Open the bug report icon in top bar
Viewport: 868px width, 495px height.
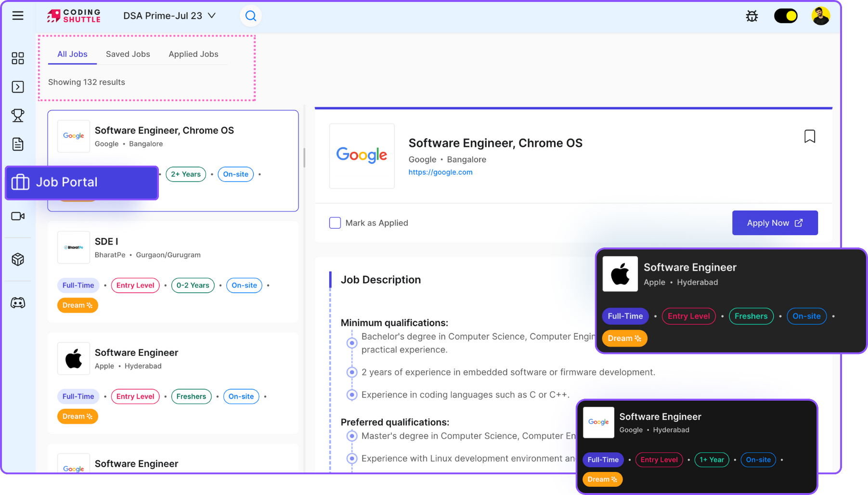point(751,15)
